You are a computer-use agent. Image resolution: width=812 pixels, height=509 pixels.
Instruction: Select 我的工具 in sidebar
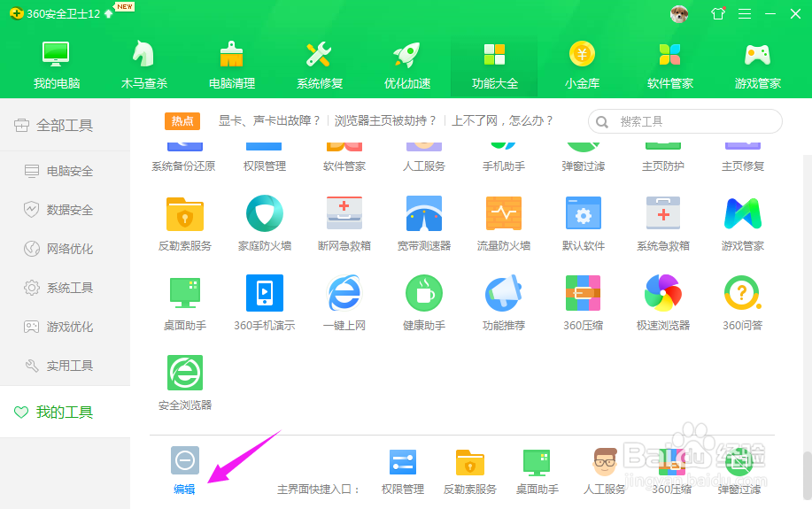pyautogui.click(x=65, y=413)
